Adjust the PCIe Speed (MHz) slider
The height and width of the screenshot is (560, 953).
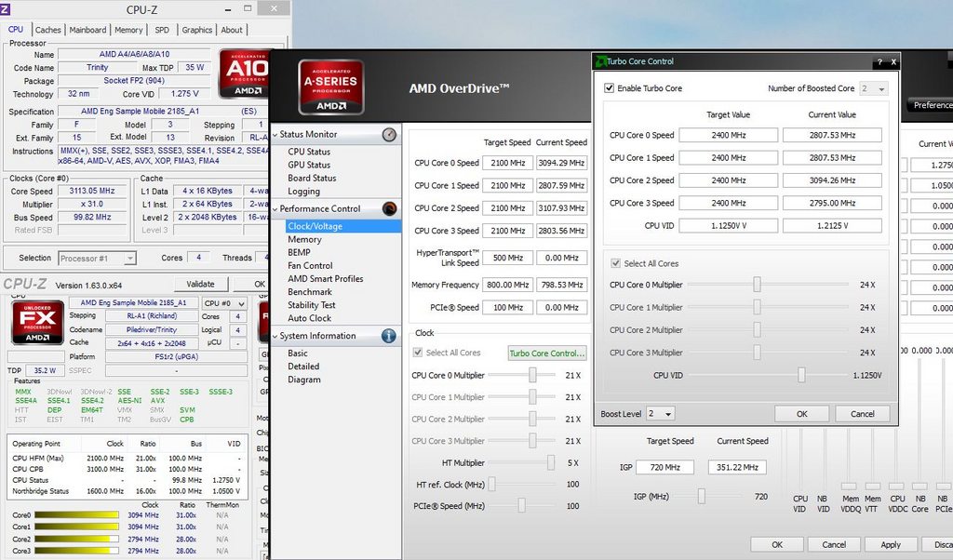pos(521,505)
